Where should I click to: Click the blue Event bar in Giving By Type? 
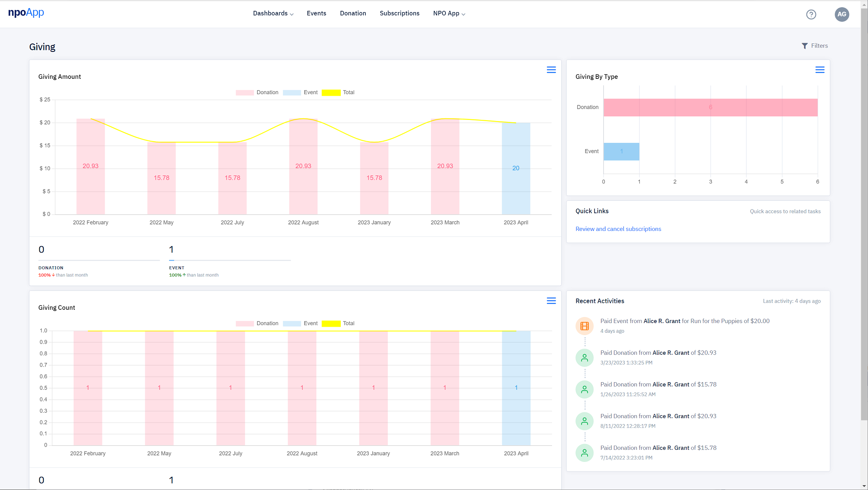tap(621, 152)
